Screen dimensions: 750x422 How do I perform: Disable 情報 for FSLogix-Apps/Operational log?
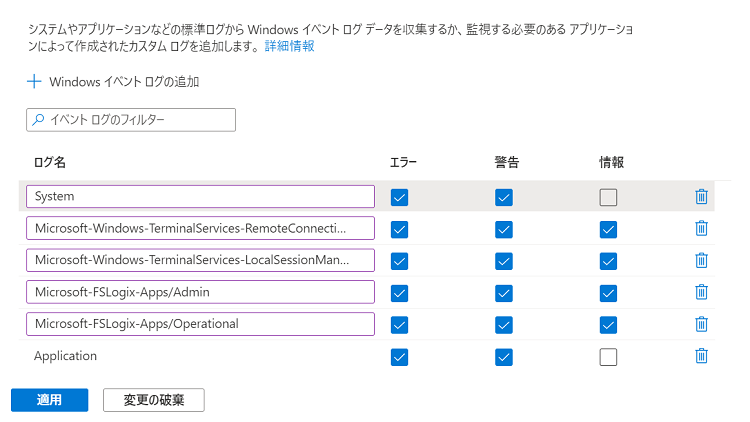pos(608,324)
